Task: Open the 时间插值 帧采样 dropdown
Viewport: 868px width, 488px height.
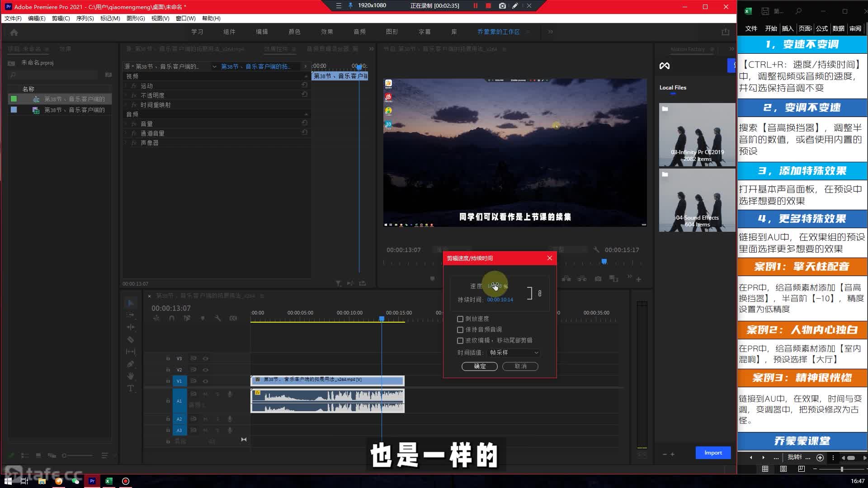Action: point(514,352)
